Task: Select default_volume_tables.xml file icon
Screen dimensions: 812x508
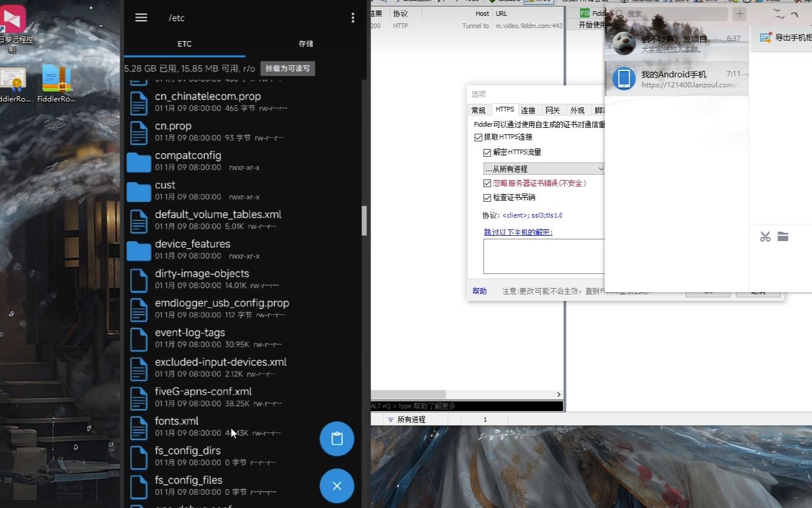Action: (138, 221)
